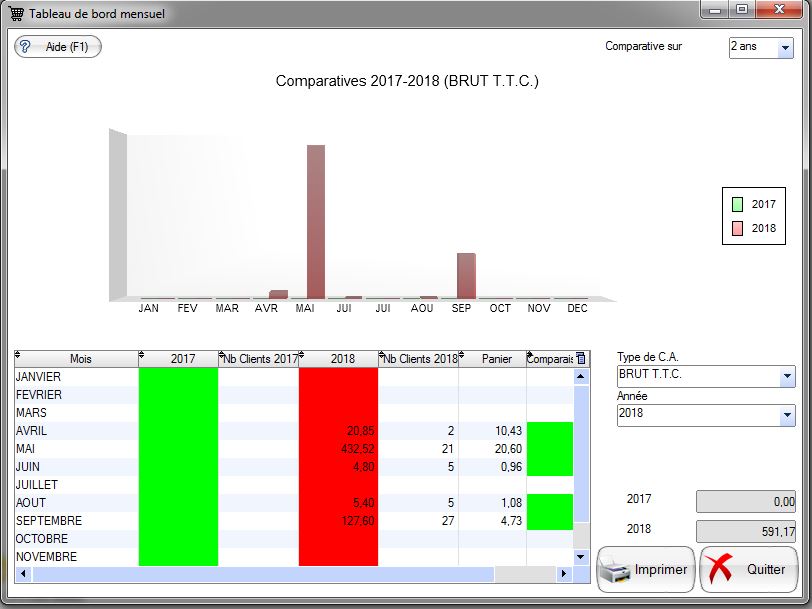
Task: Click the Panier column header
Action: [x=496, y=358]
